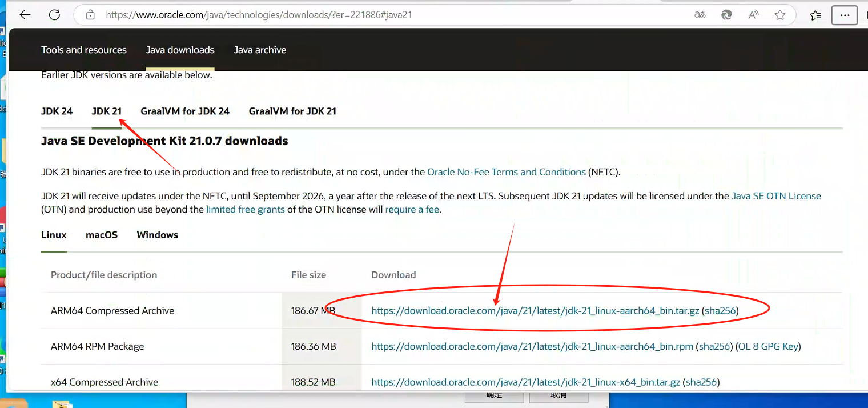868x408 pixels.
Task: Open the browser Settings and more menu
Action: pyautogui.click(x=844, y=15)
